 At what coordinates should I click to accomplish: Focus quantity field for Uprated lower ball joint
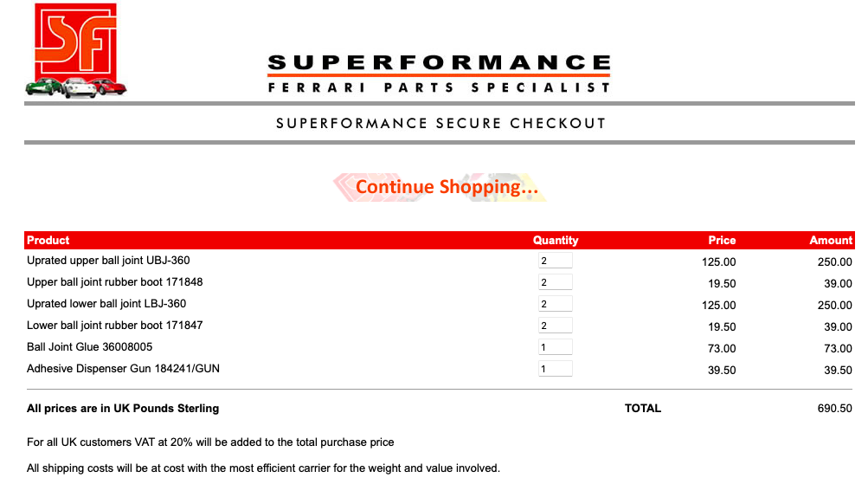[x=556, y=304]
